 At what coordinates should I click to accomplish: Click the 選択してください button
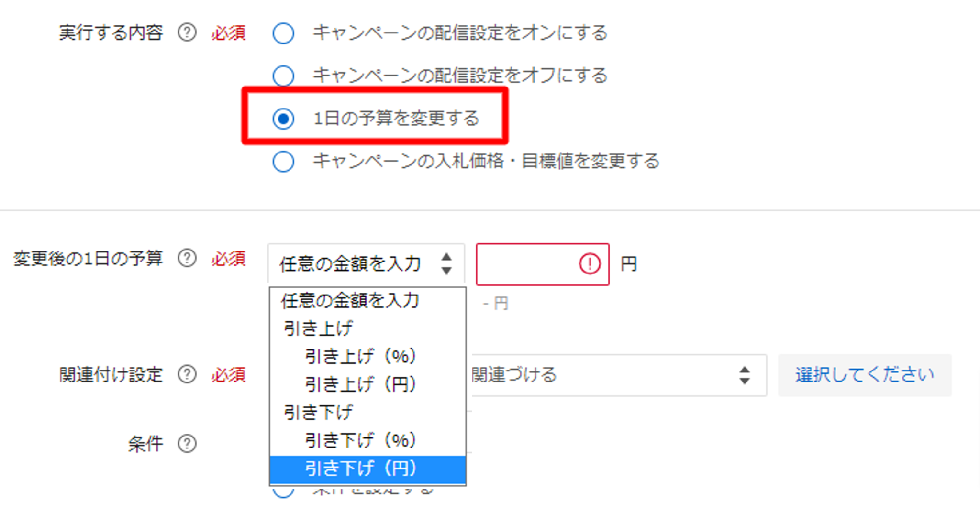tap(865, 375)
